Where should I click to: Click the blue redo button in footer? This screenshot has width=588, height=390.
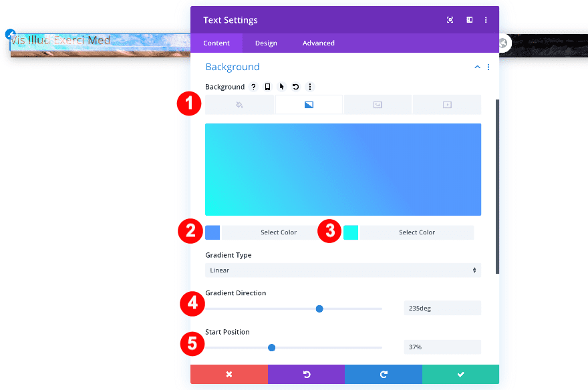tap(384, 374)
